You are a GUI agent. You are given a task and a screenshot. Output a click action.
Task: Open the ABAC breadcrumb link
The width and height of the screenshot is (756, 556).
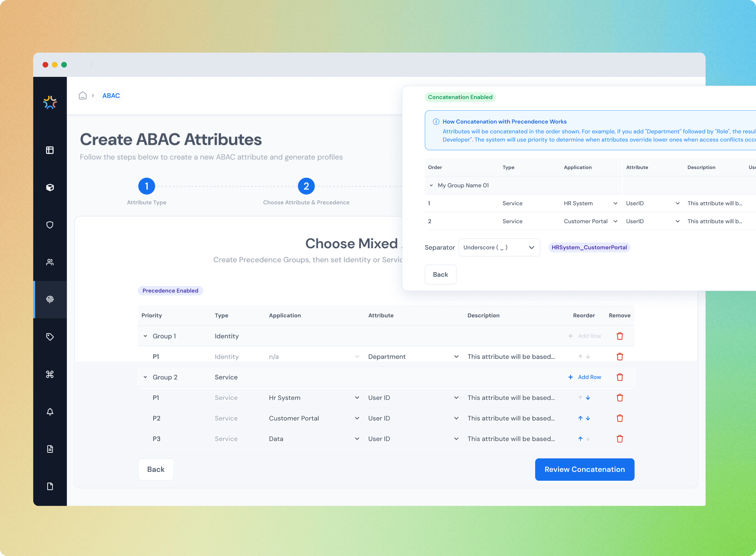(x=111, y=95)
